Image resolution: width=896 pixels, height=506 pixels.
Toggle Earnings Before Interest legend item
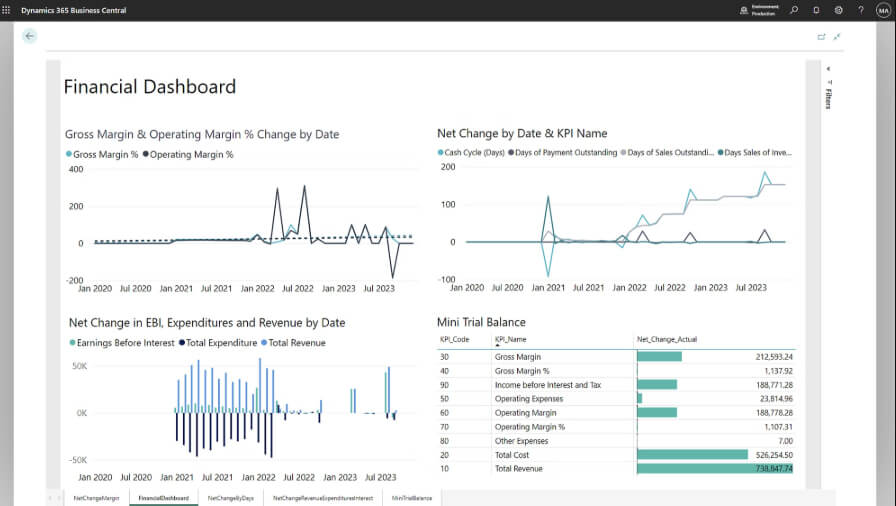[x=122, y=343]
